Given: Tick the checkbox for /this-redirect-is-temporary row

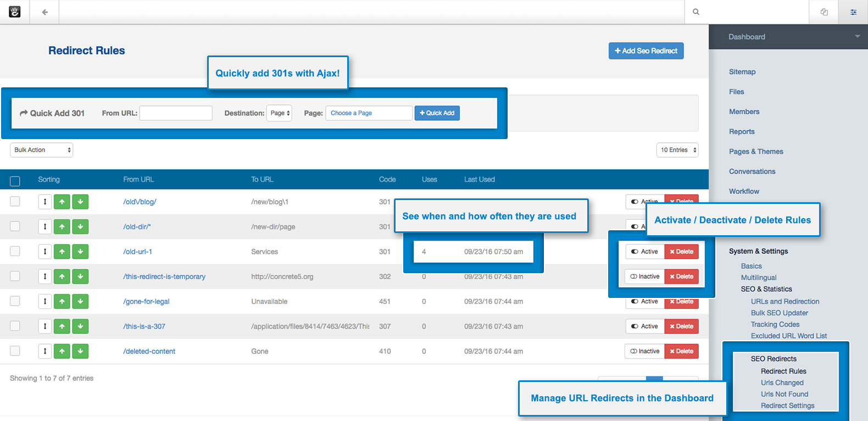Looking at the screenshot, I should [15, 276].
